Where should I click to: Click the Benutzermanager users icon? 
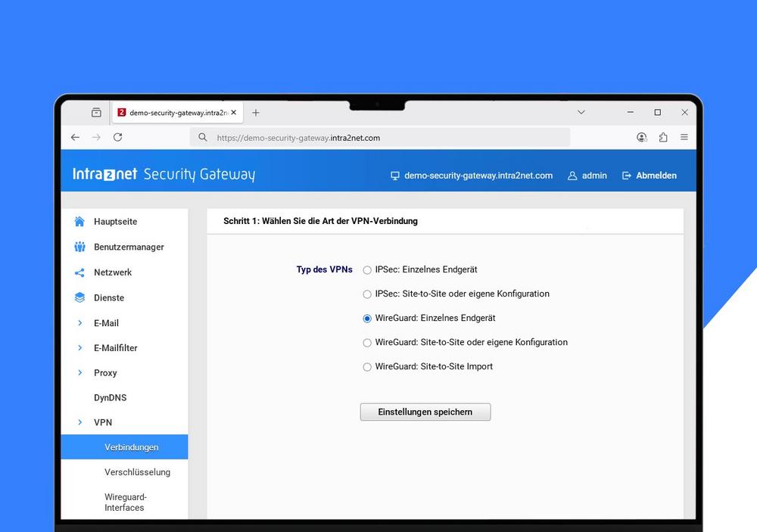pos(79,247)
